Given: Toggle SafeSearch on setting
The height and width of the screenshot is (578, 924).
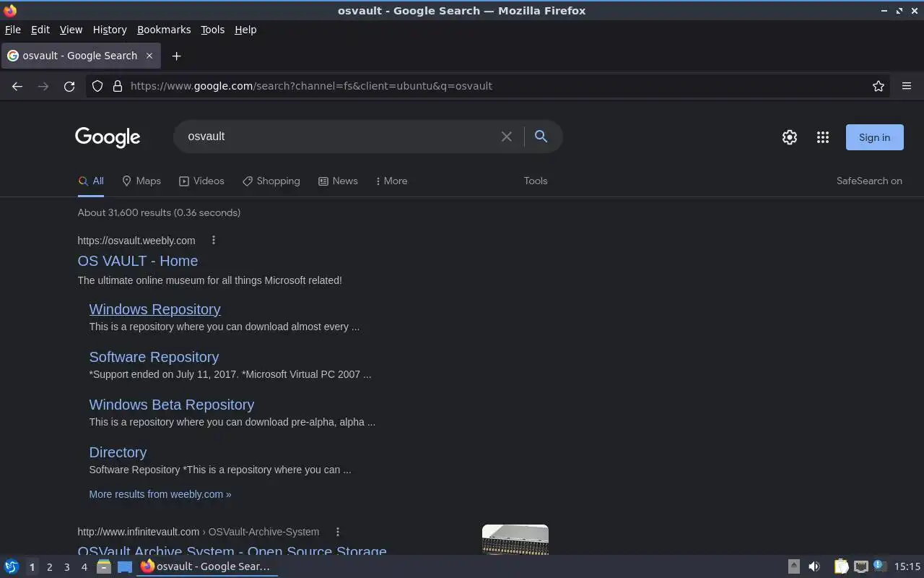Looking at the screenshot, I should click(869, 181).
